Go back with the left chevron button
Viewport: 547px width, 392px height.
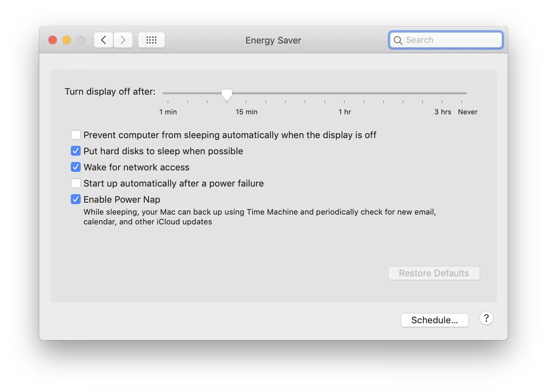[x=103, y=40]
